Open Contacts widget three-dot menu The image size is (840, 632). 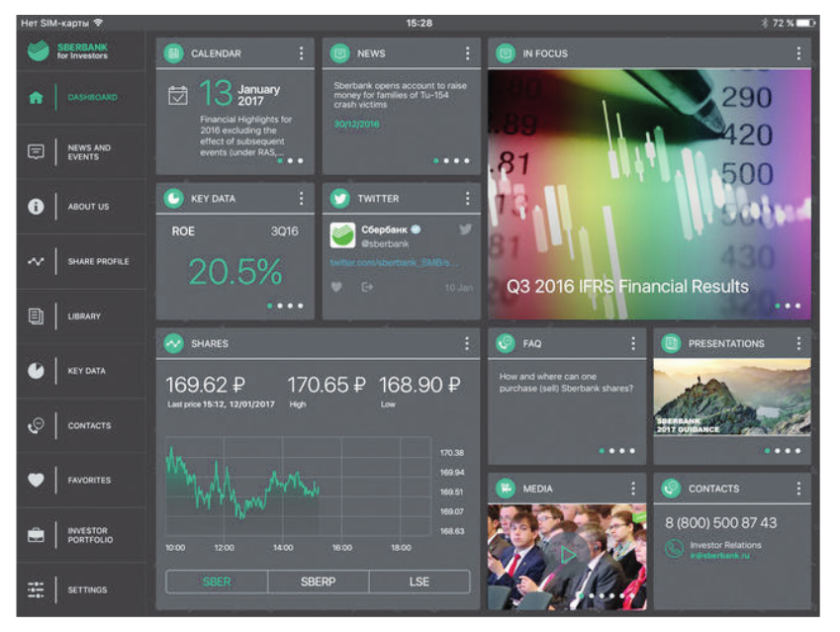pyautogui.click(x=798, y=489)
